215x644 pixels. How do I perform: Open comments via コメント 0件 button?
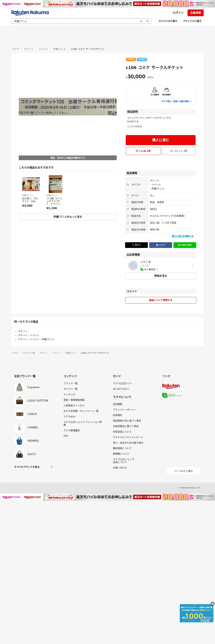click(179, 151)
